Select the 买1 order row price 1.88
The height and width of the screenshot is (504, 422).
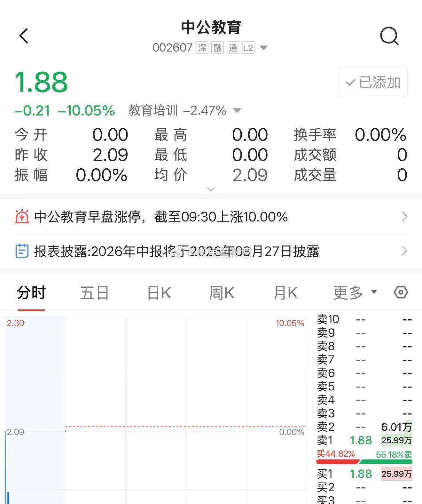click(361, 474)
